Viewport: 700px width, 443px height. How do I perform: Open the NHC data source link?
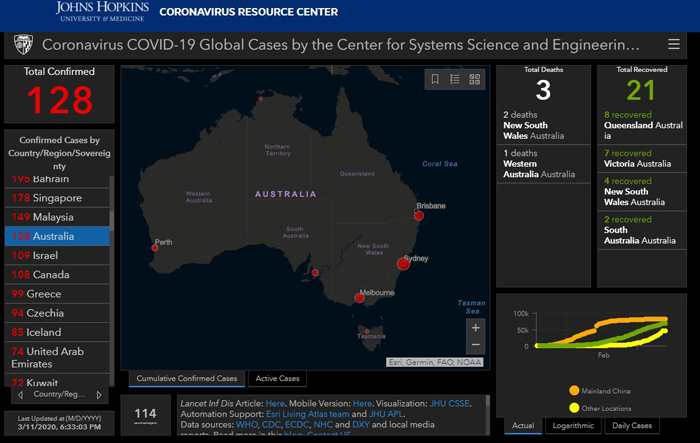pos(323,425)
